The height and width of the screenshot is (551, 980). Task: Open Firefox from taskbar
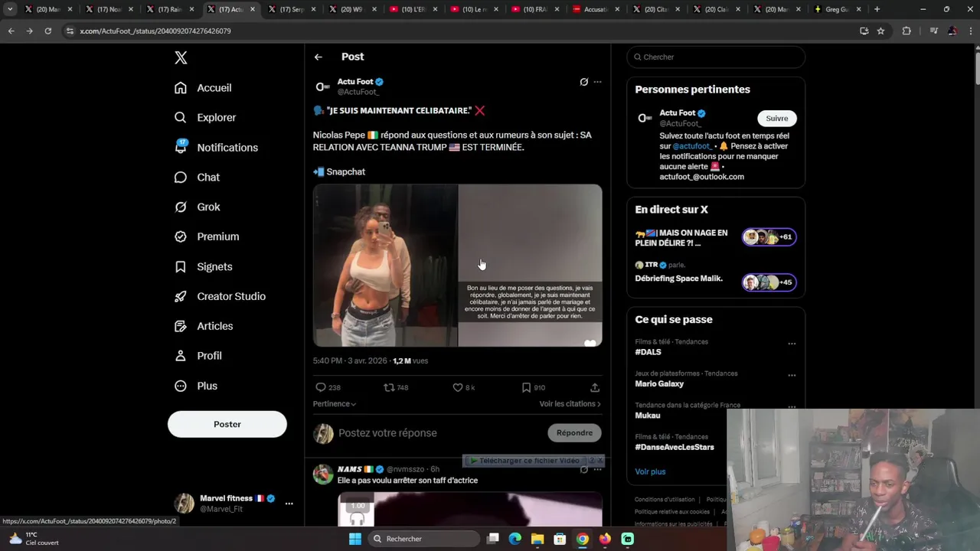point(605,539)
